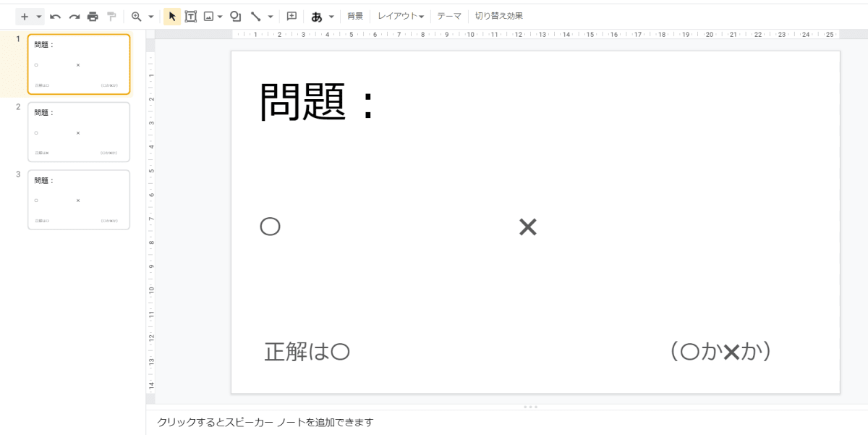Select slide 1 thumbnail in filmstrip
This screenshot has width=868, height=435.
click(79, 64)
